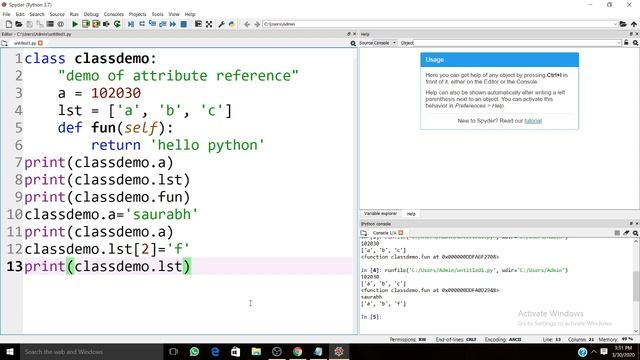Switch to the Variable explorer tab

coord(380,214)
